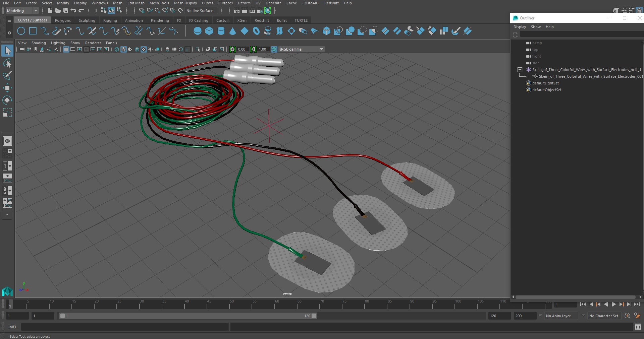Open the shelf options gear menu
This screenshot has width=644, height=339.
9,32
